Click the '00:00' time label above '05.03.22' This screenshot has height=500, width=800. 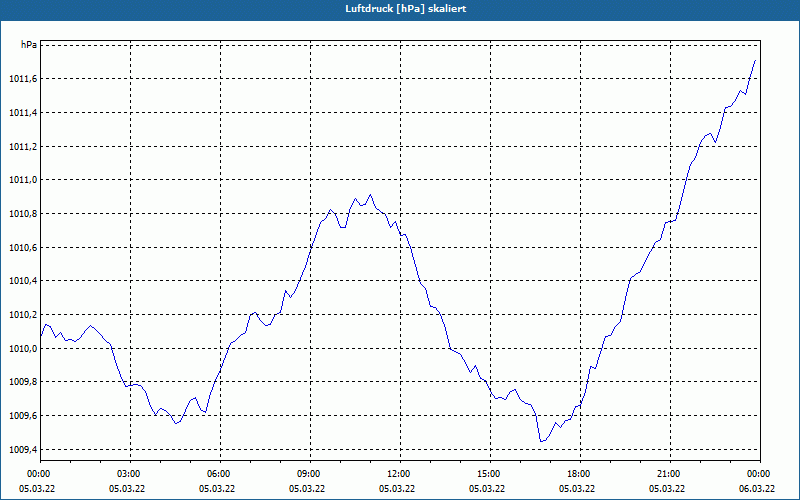coord(37,474)
